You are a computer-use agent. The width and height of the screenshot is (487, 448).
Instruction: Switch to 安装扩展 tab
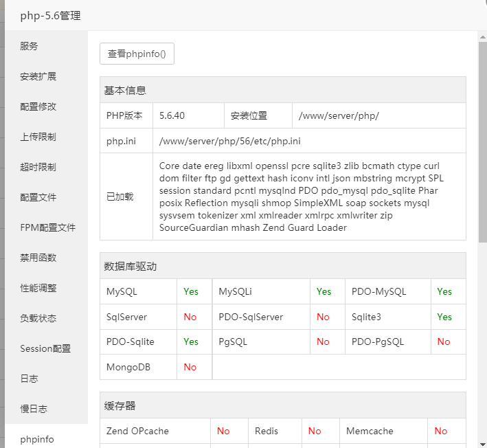38,76
